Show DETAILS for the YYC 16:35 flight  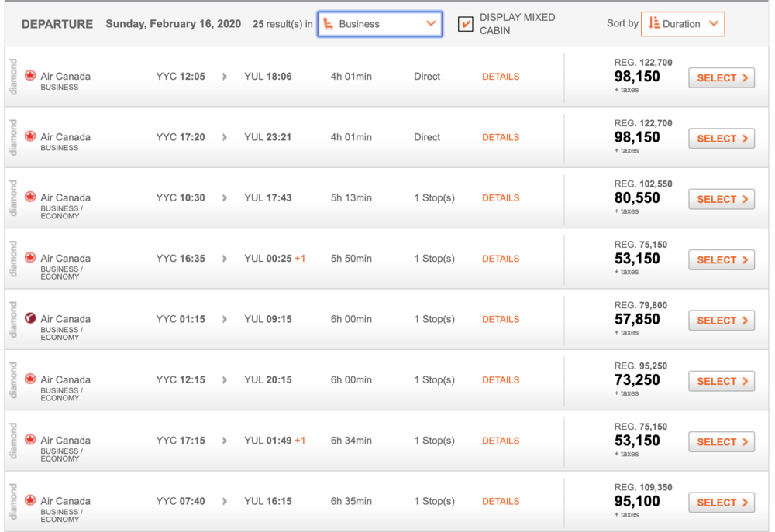point(501,259)
